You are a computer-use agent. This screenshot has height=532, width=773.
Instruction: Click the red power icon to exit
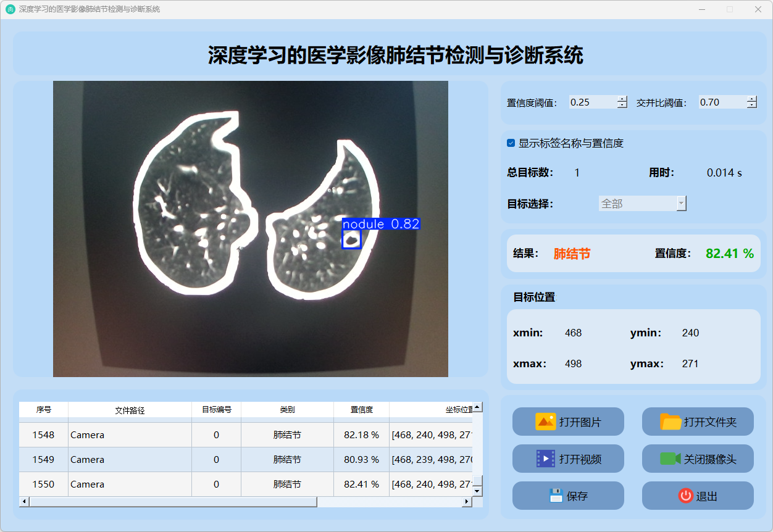coord(685,496)
